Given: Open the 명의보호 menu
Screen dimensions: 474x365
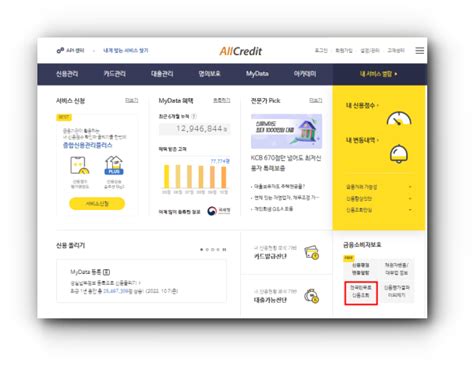Looking at the screenshot, I should pyautogui.click(x=209, y=74).
